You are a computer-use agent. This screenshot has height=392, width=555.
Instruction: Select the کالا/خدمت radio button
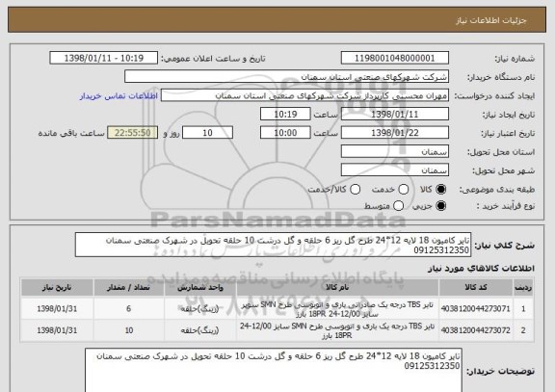tap(355, 190)
